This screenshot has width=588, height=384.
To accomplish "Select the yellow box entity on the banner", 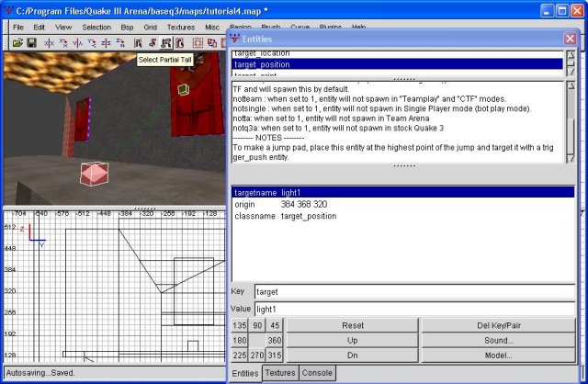I will 183,89.
